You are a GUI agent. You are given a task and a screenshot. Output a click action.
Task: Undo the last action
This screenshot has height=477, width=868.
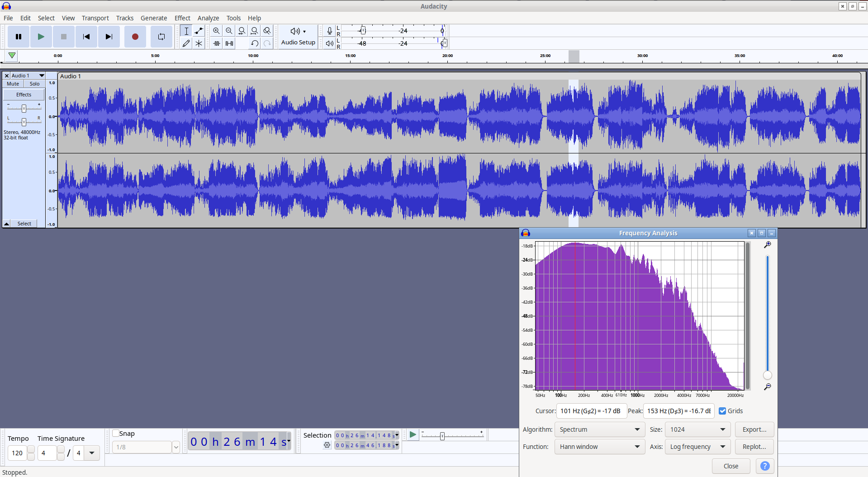(255, 43)
